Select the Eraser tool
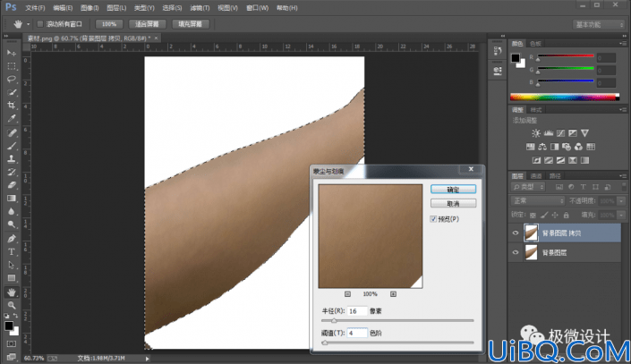631x364 pixels. [12, 185]
